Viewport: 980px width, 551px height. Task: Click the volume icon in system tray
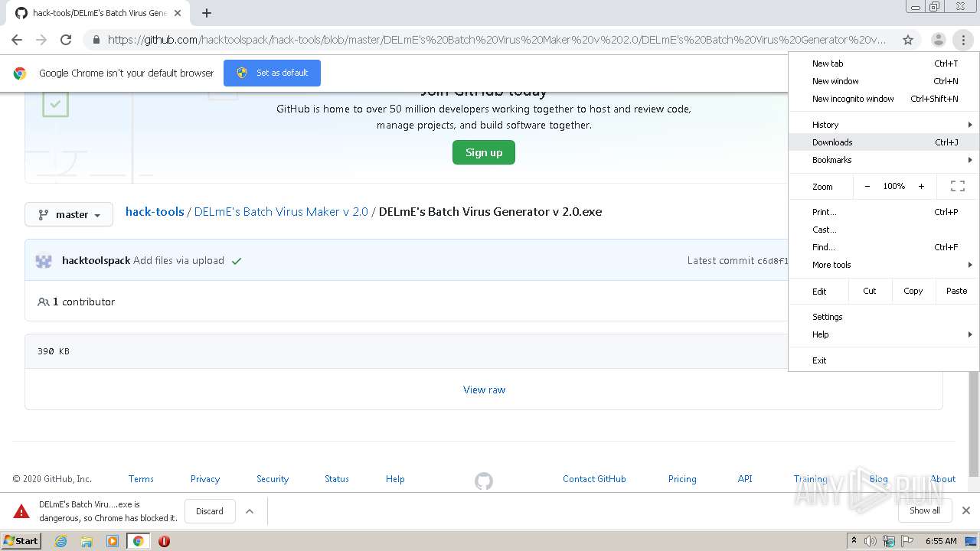871,541
